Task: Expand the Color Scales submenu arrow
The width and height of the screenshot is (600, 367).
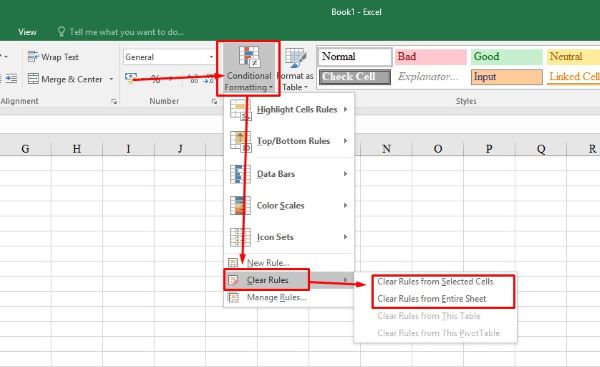Action: point(345,206)
